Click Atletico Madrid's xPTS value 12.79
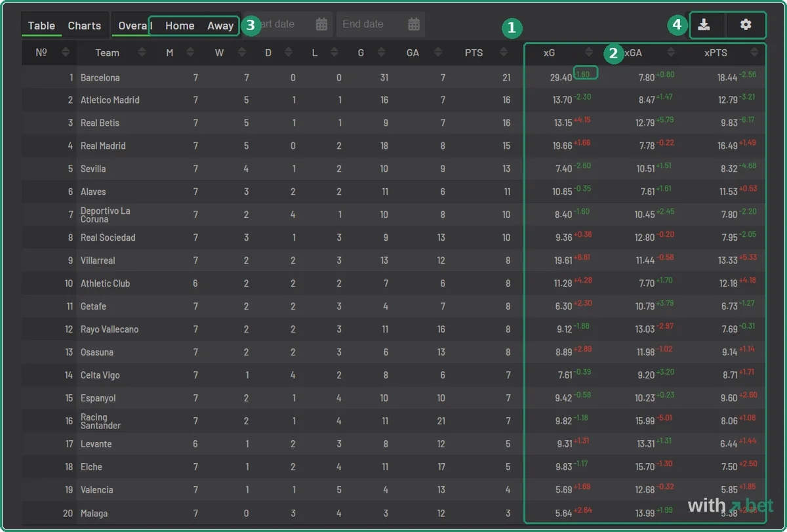Screen dimensions: 787x532 [727, 100]
